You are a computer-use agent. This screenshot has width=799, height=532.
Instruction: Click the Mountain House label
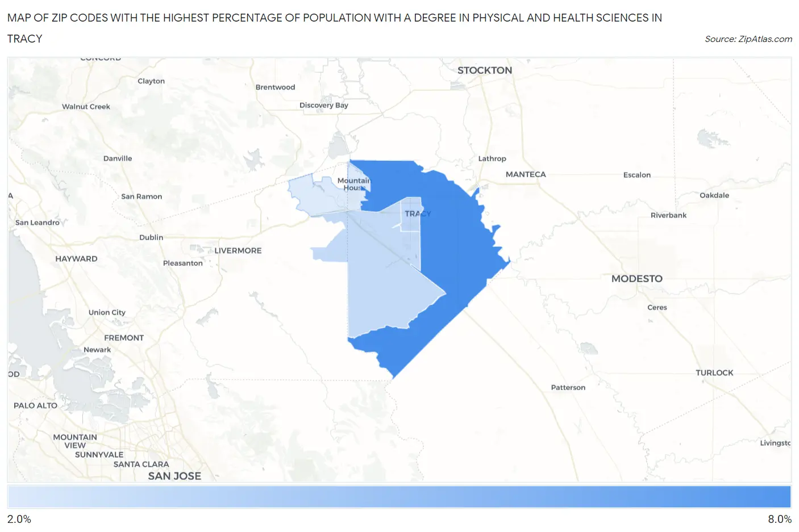[x=353, y=184]
